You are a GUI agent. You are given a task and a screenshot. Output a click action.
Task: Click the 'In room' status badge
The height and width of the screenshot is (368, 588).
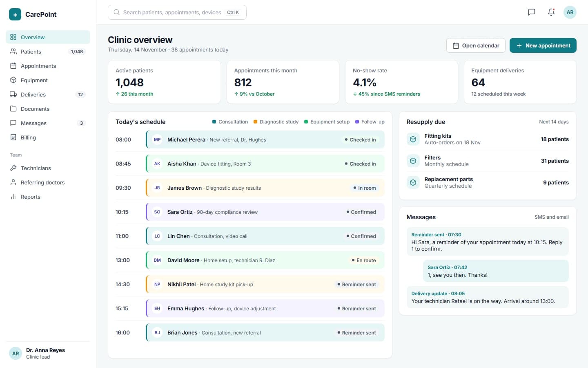click(365, 188)
